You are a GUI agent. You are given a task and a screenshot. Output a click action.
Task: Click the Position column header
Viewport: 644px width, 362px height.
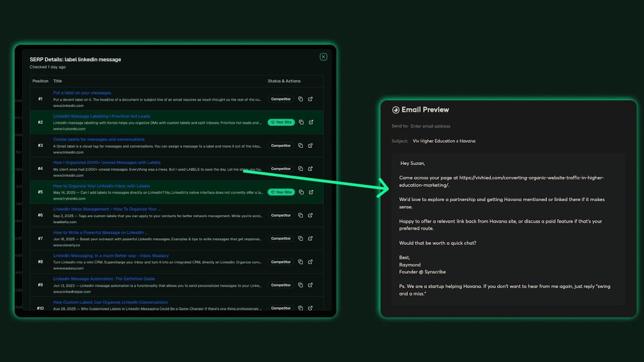(40, 81)
